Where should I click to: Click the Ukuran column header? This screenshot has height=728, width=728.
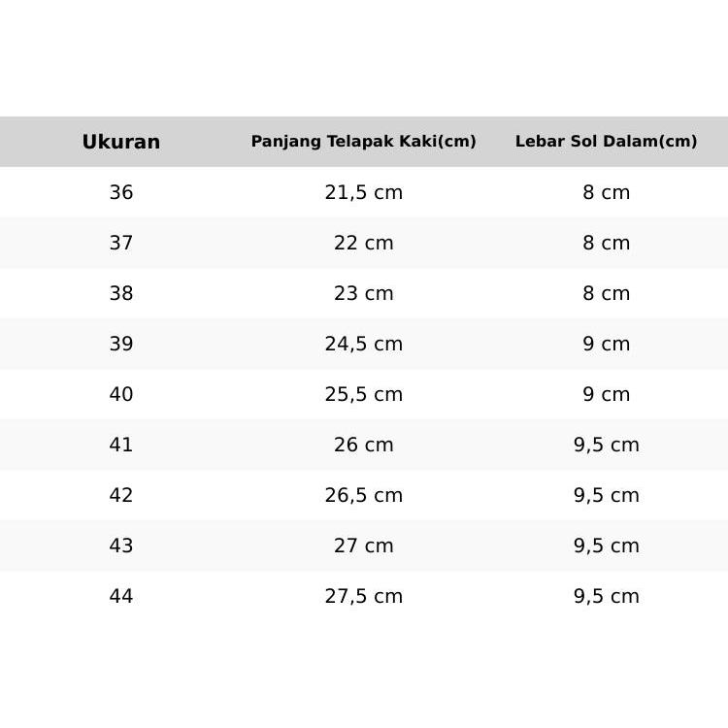click(x=121, y=142)
